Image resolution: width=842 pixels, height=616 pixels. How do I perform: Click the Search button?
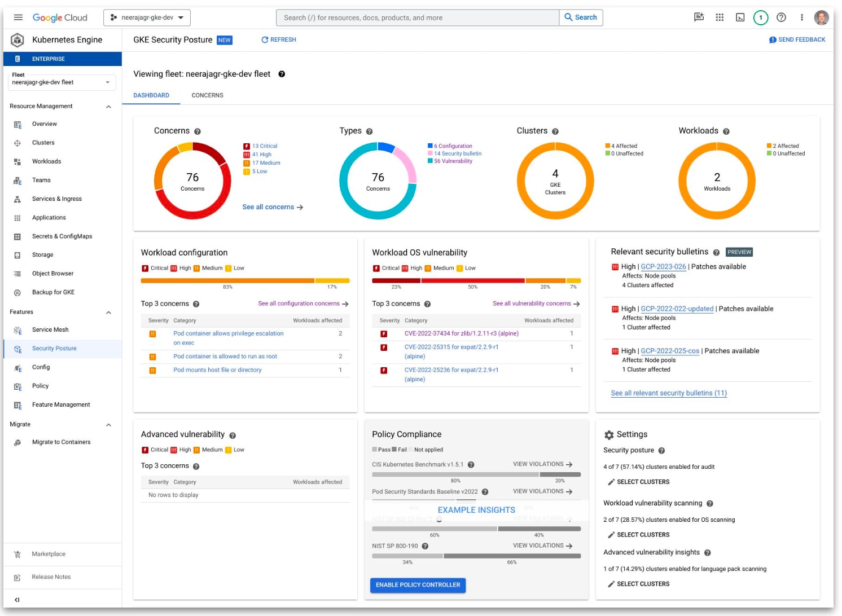pyautogui.click(x=581, y=17)
